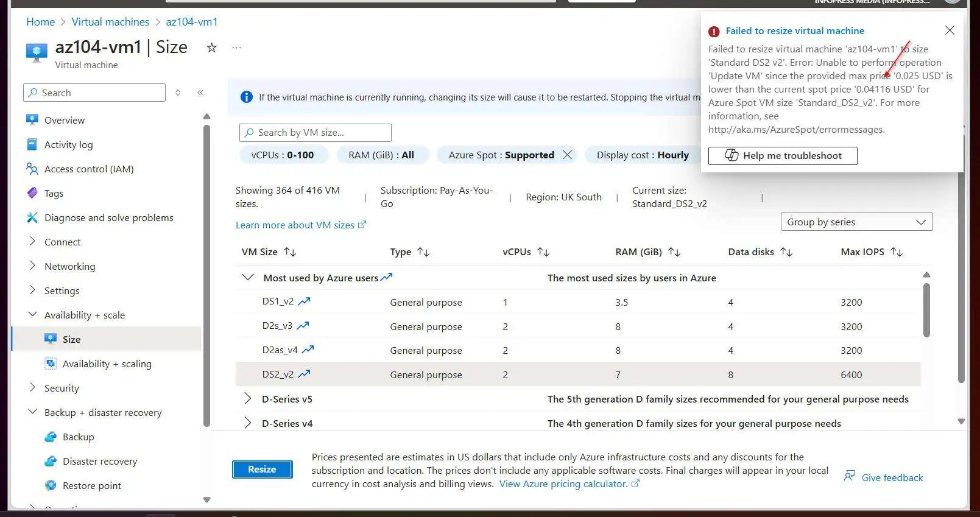The height and width of the screenshot is (517, 980).
Task: Open Diagnose and solve problems
Action: pyautogui.click(x=109, y=217)
